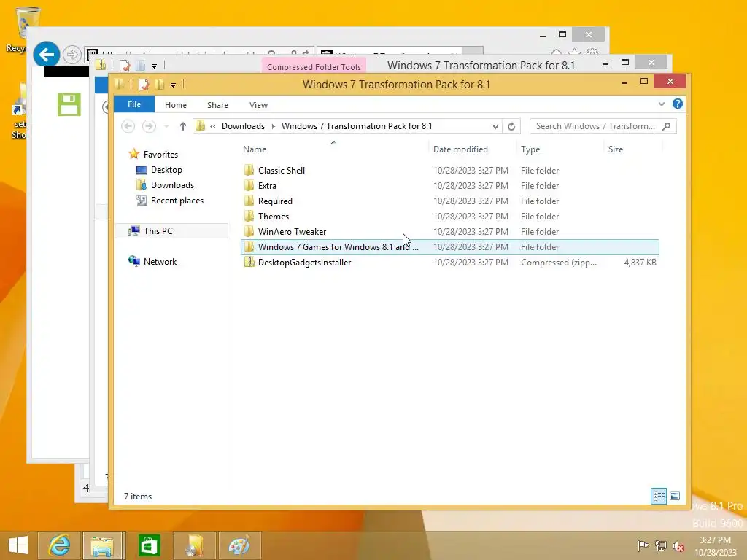The image size is (747, 560).
Task: Click the breadcrumb arrow after Downloads
Action: pyautogui.click(x=274, y=126)
